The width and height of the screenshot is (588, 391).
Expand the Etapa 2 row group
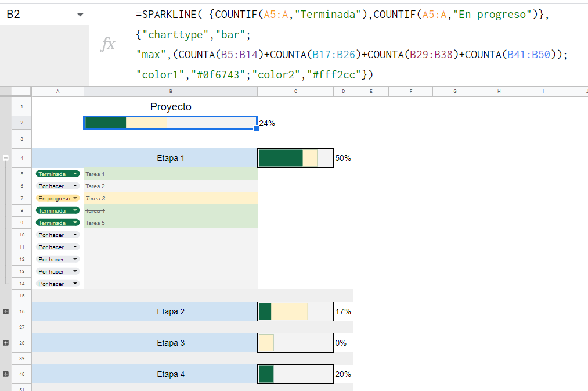coord(6,311)
